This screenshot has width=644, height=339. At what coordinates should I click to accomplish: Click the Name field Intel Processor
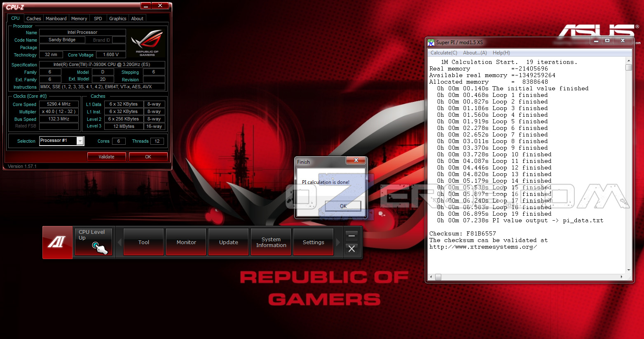click(82, 33)
